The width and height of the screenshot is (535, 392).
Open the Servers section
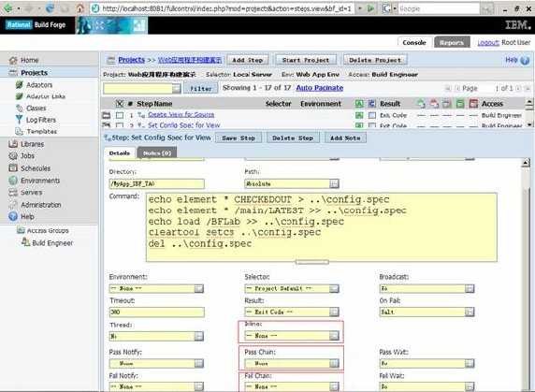click(x=32, y=193)
